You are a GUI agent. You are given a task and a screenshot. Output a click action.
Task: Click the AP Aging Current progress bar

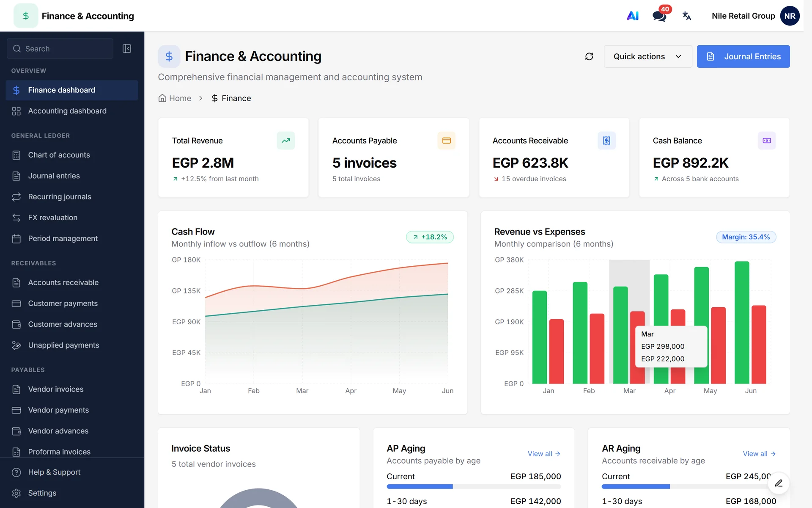coord(474,487)
